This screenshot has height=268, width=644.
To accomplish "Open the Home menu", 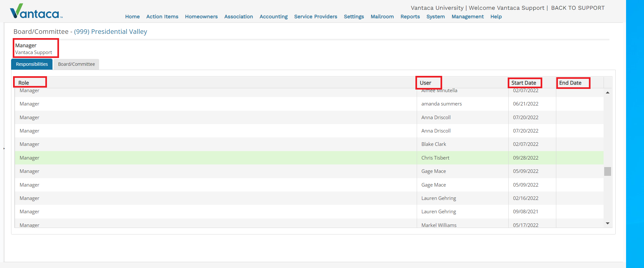I will (132, 17).
